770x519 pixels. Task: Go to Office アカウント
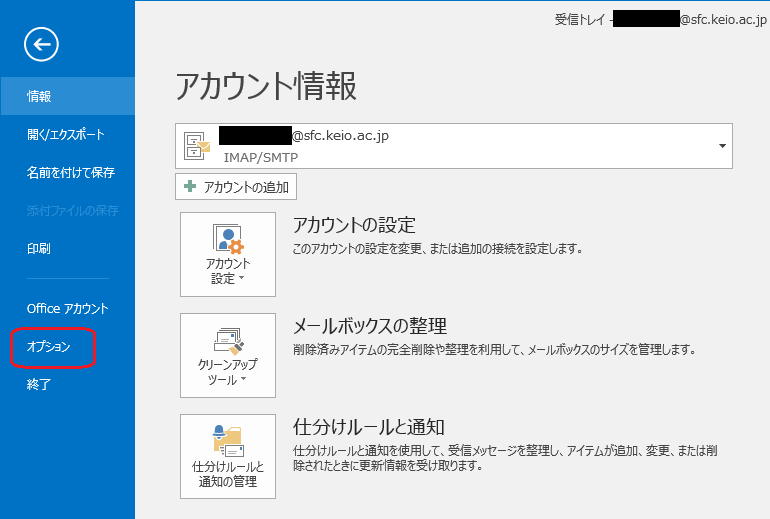(x=68, y=308)
